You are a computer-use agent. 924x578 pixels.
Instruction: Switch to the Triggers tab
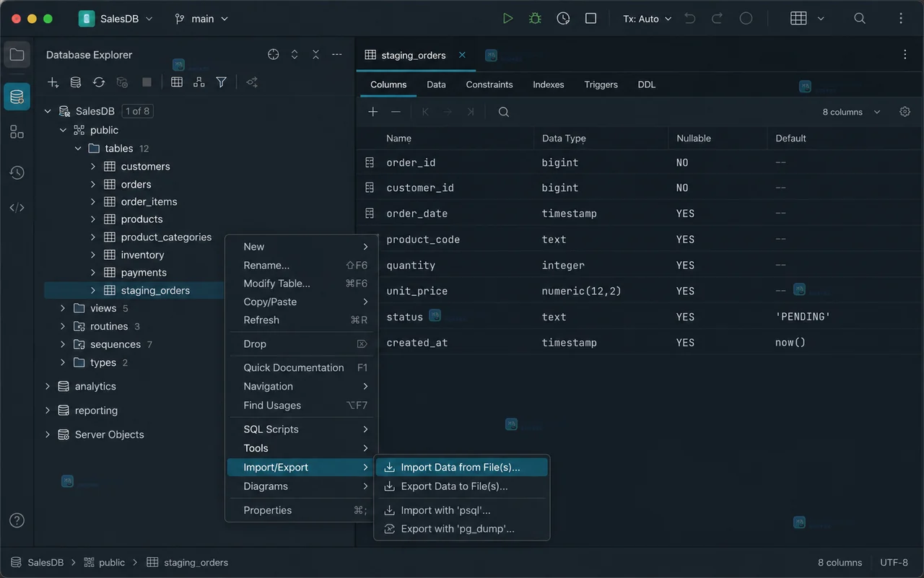(x=601, y=84)
